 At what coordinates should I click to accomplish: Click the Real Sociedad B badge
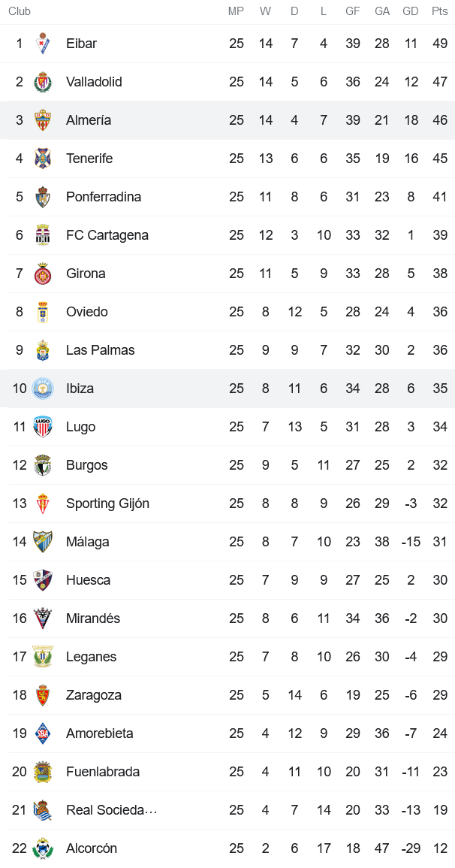point(44,810)
